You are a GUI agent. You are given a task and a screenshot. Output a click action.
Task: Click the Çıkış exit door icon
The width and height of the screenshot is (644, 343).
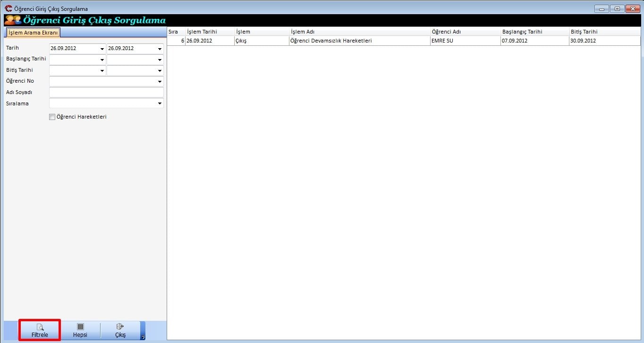pyautogui.click(x=120, y=326)
